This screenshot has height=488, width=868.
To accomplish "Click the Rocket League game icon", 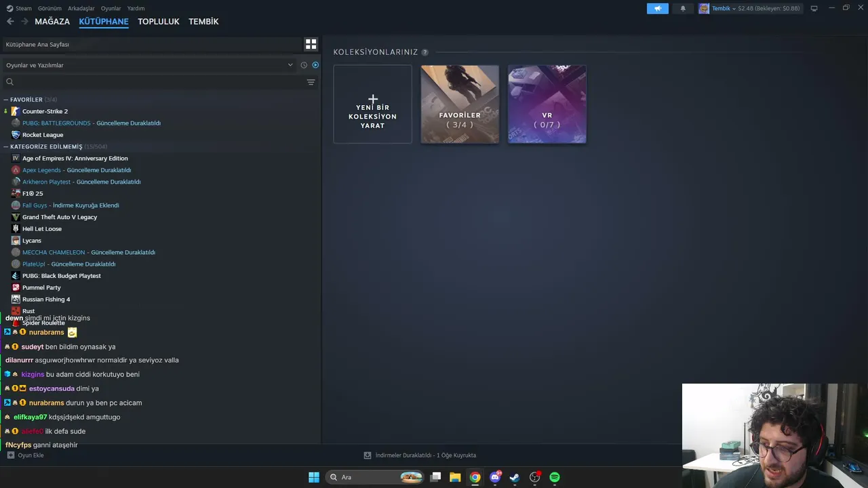I will pyautogui.click(x=16, y=135).
